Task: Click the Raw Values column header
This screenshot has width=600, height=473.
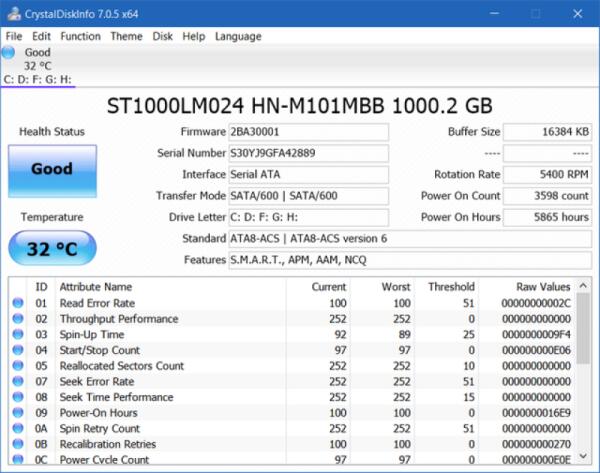Action: click(x=543, y=287)
